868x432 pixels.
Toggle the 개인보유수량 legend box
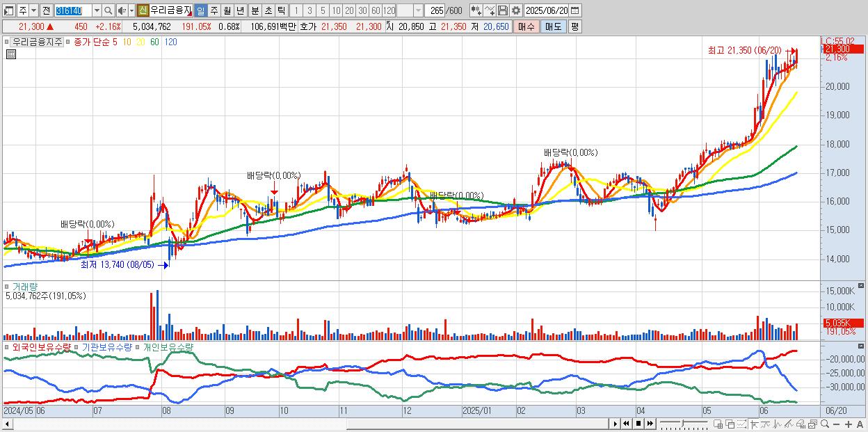[x=138, y=346]
